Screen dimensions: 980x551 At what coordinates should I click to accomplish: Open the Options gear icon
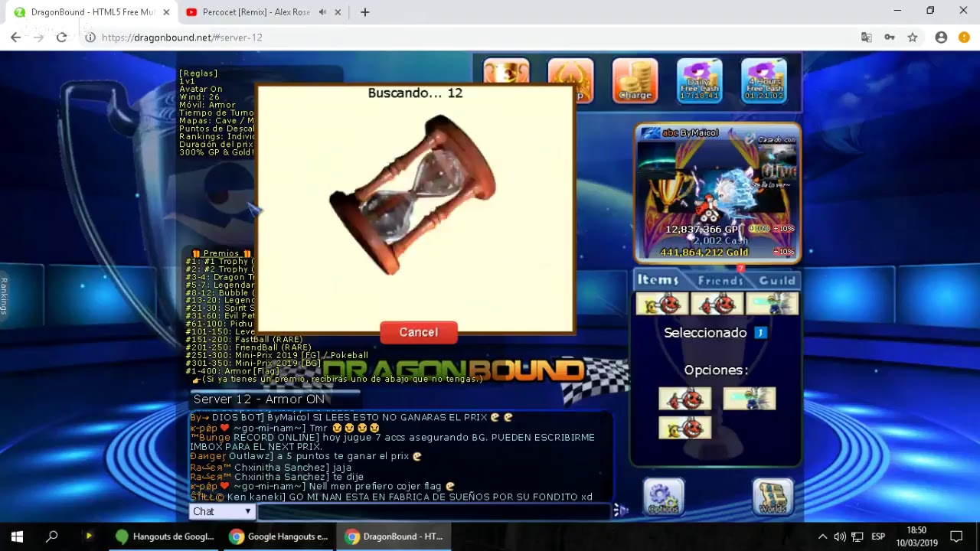(663, 497)
